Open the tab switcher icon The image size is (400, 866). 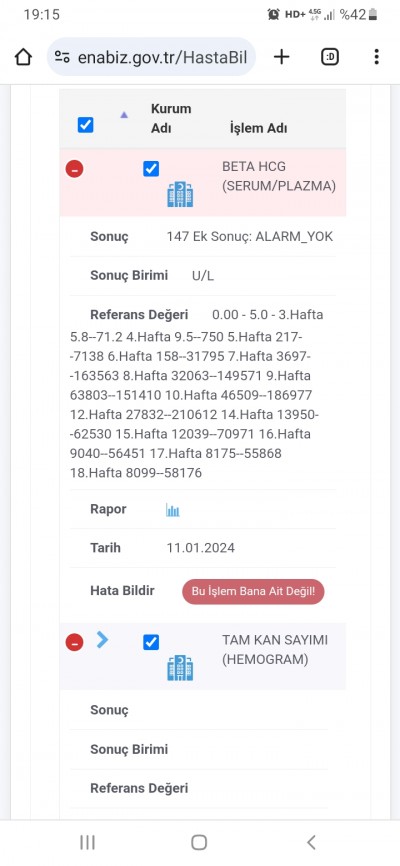pyautogui.click(x=330, y=57)
